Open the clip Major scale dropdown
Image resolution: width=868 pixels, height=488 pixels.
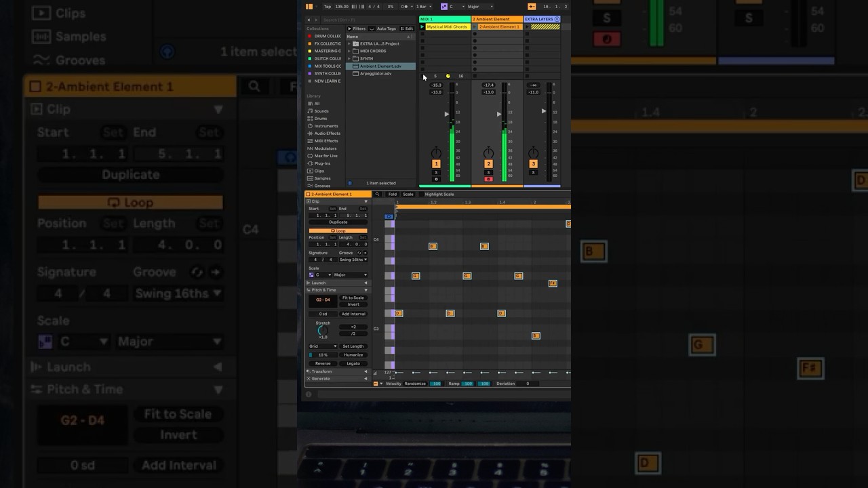[351, 274]
